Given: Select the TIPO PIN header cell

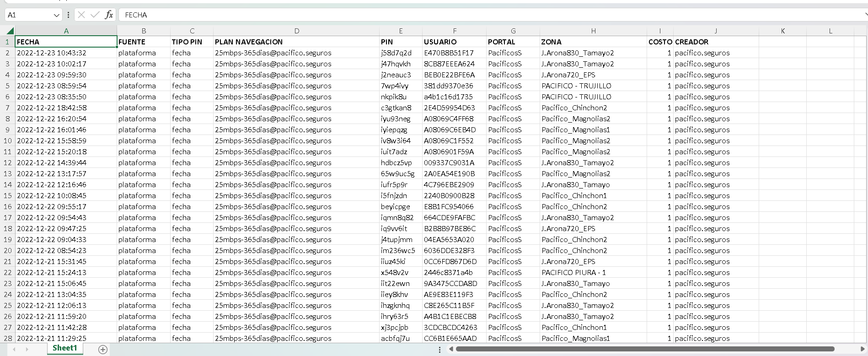Looking at the screenshot, I should coord(192,42).
